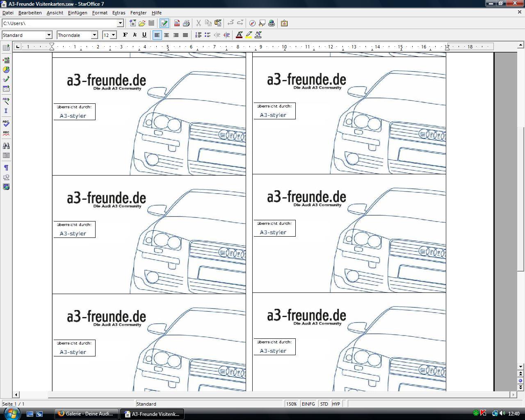Click the 150% zoom status field
Image resolution: width=525 pixels, height=420 pixels.
click(292, 404)
